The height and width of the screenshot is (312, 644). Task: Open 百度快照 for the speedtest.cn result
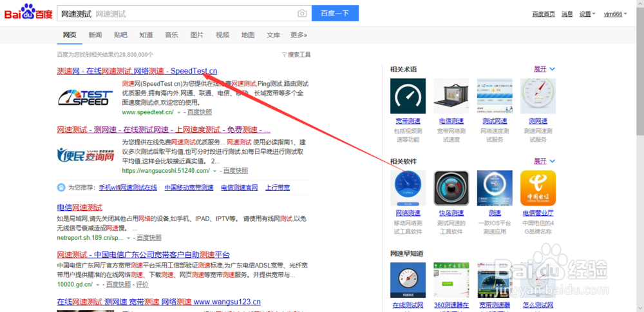(x=200, y=112)
